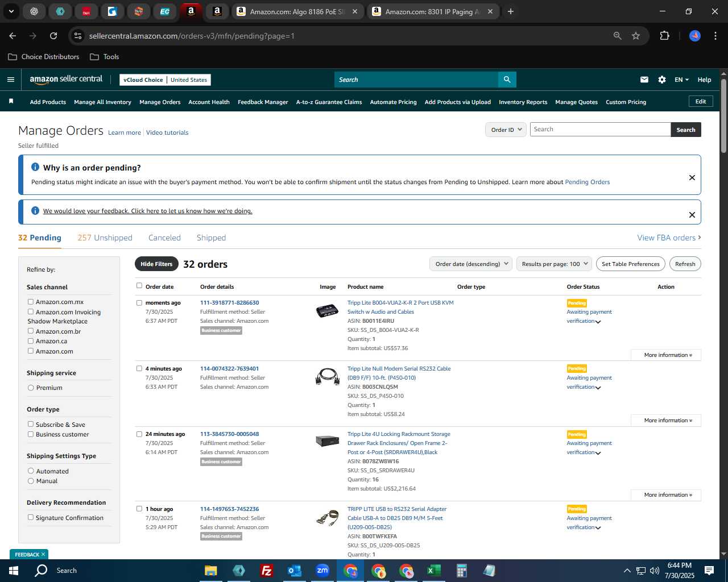Open Outlook from the taskbar
Viewport: 728px width, 582px height.
tap(294, 571)
